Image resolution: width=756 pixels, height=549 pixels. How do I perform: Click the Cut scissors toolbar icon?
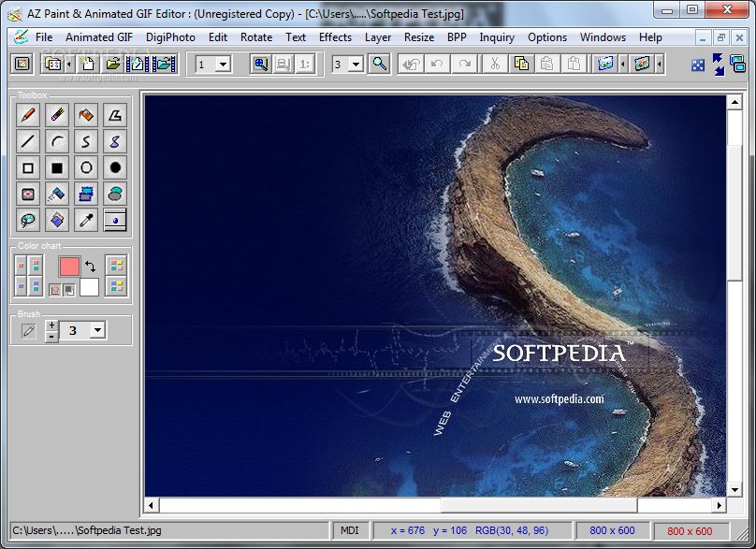coord(493,64)
